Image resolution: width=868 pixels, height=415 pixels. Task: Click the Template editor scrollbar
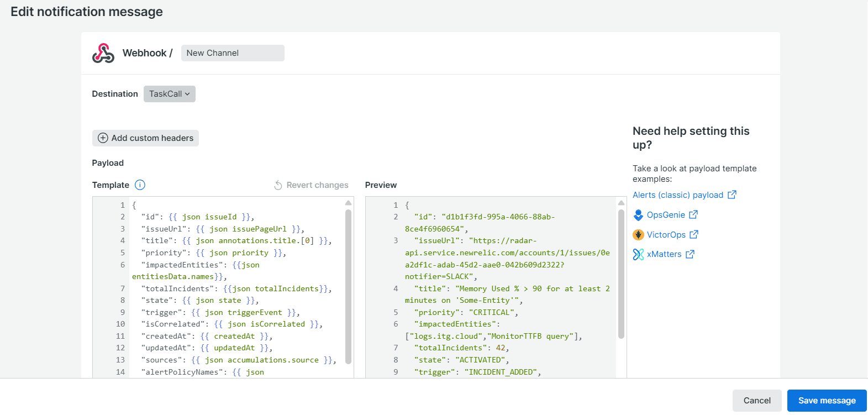pos(348,286)
